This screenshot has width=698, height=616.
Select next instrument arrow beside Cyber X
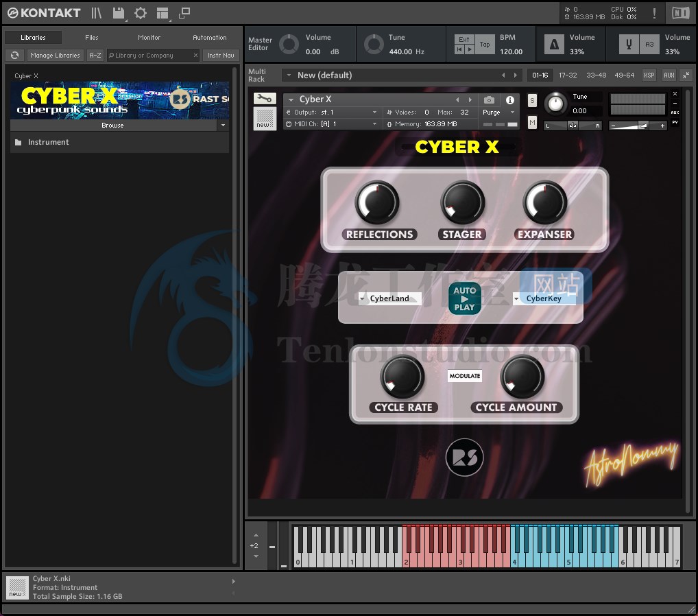tap(470, 99)
